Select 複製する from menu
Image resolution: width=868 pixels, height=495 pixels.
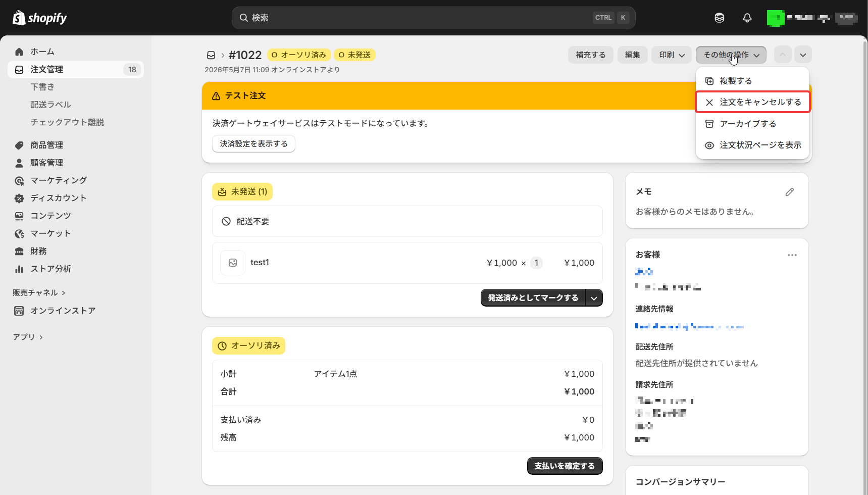[753, 81]
